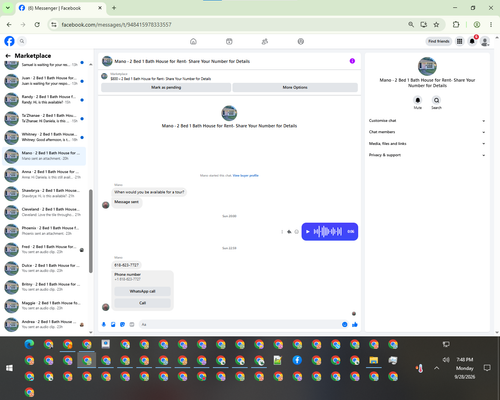Screen dimensions: 500x400
Task: Open the Windows Start menu
Action: (9, 368)
